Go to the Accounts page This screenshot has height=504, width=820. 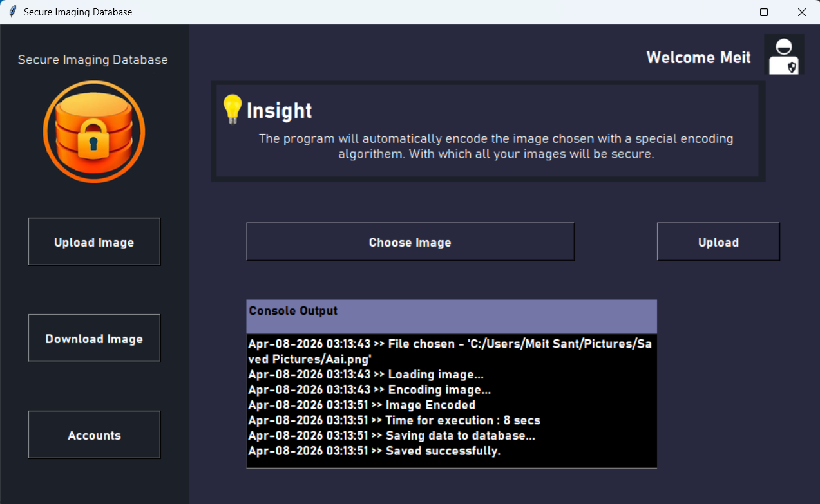(x=94, y=435)
